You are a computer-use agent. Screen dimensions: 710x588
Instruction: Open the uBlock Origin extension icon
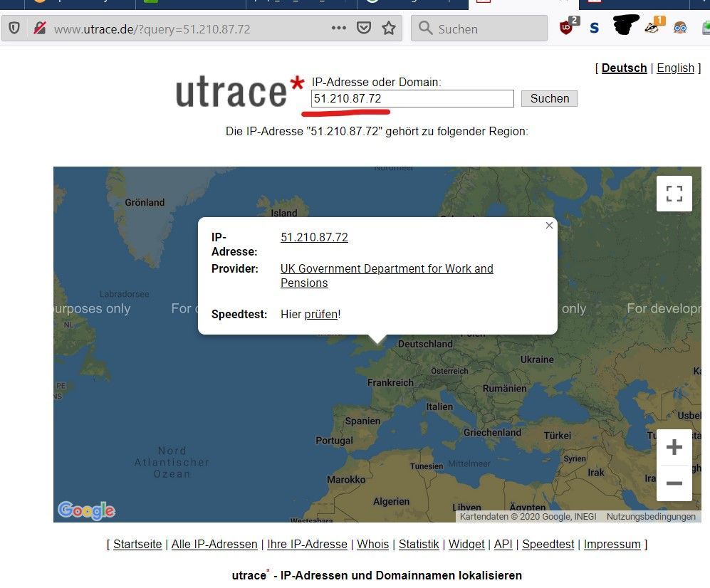coord(568,27)
